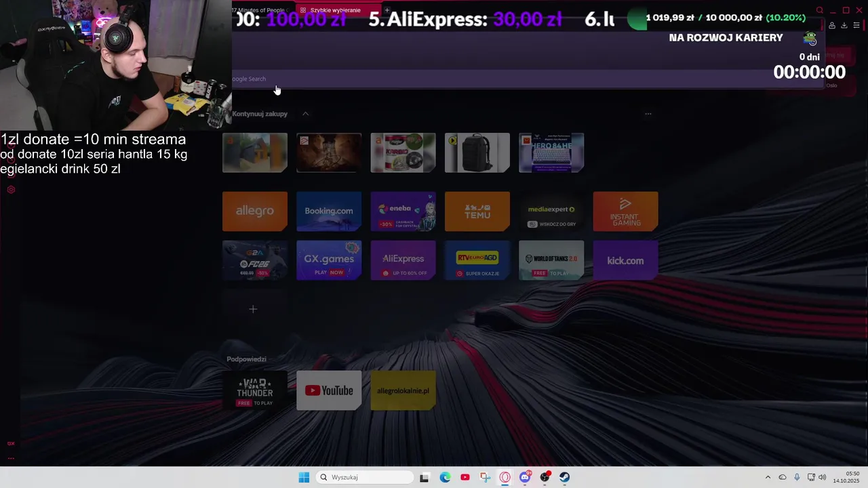This screenshot has height=488, width=868.
Task: Click the Google Search input field
Action: pyautogui.click(x=529, y=79)
